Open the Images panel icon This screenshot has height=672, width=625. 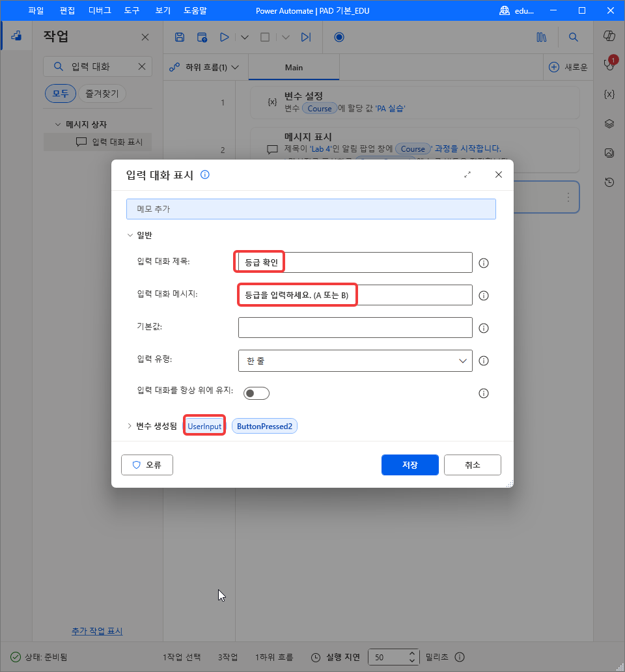[x=609, y=153]
